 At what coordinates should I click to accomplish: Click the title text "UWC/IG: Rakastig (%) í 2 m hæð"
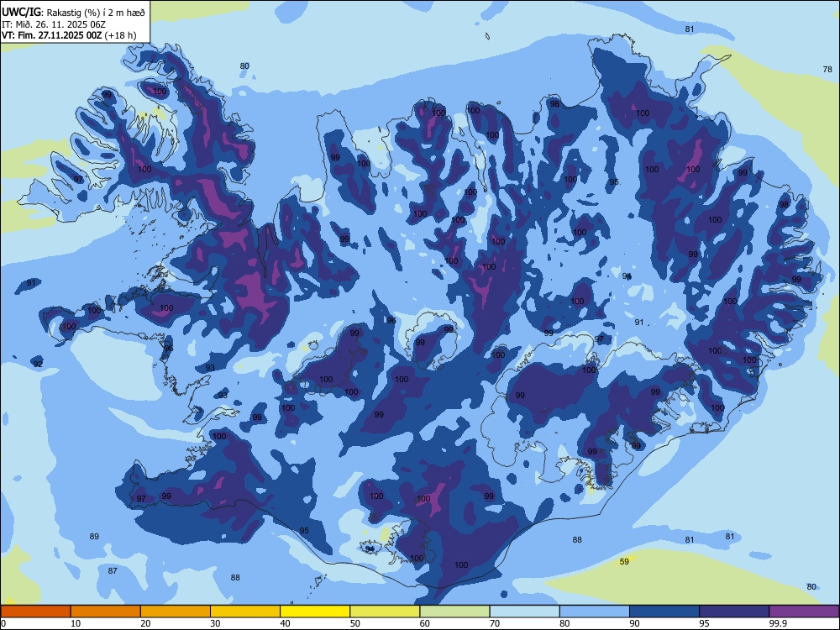[73, 12]
